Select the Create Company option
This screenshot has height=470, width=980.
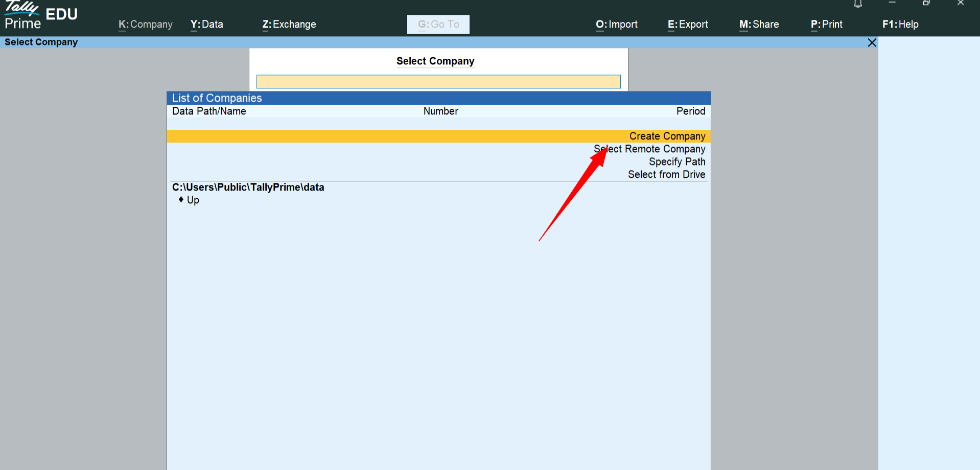(x=667, y=136)
